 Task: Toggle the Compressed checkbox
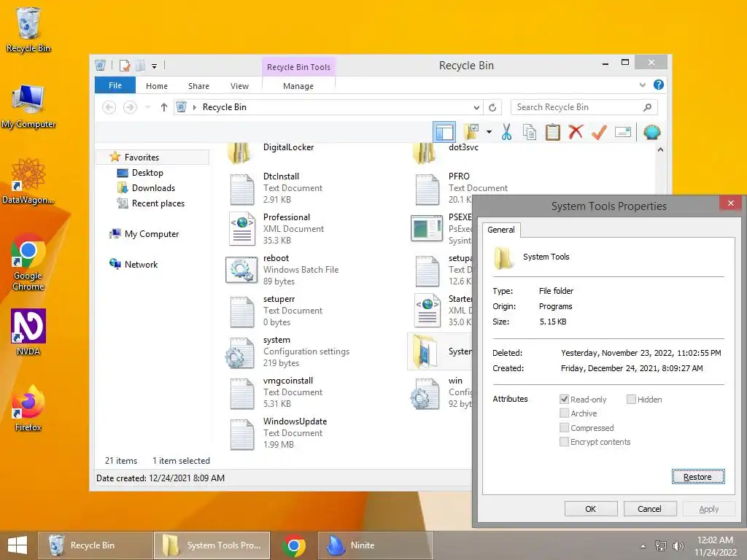pyautogui.click(x=564, y=427)
